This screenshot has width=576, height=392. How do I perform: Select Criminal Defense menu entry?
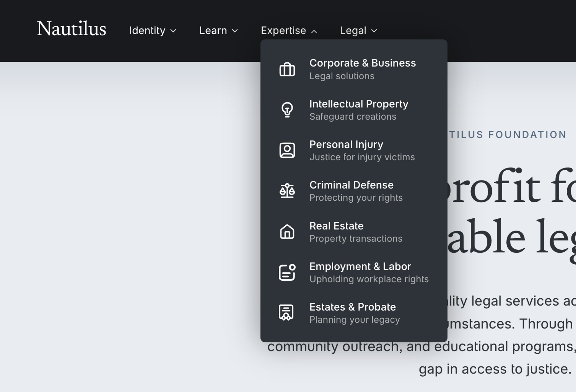click(x=354, y=191)
